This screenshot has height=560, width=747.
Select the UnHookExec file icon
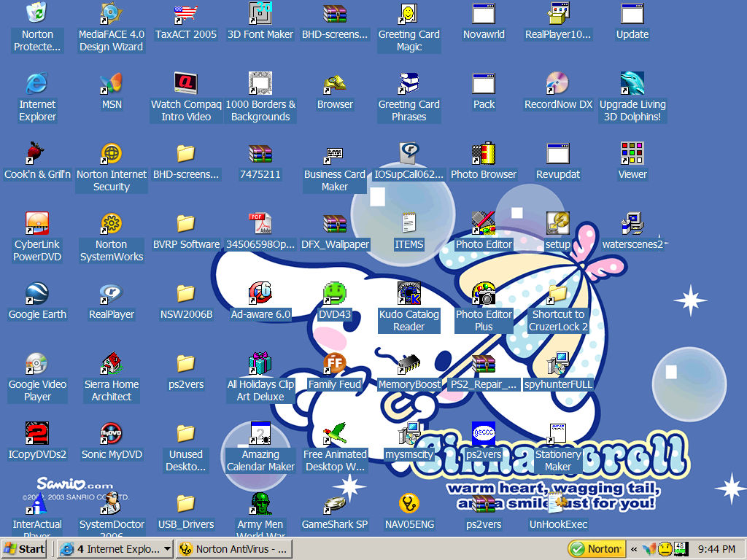[557, 503]
